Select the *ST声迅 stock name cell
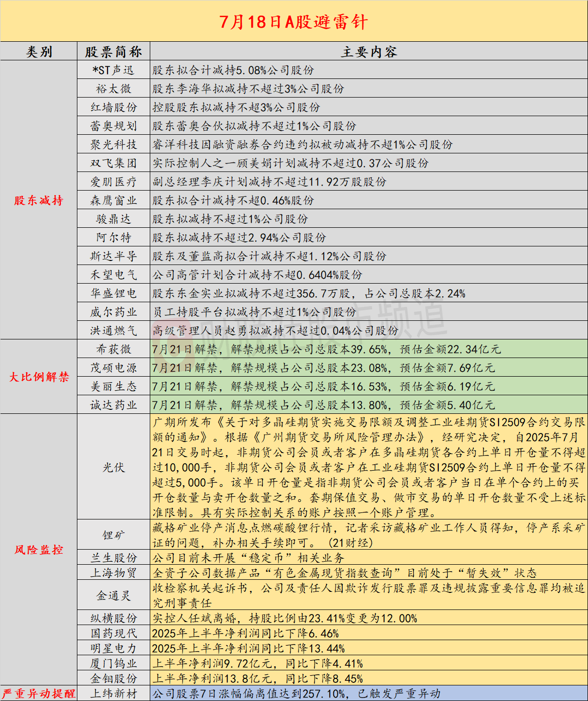588x701 pixels. [114, 70]
